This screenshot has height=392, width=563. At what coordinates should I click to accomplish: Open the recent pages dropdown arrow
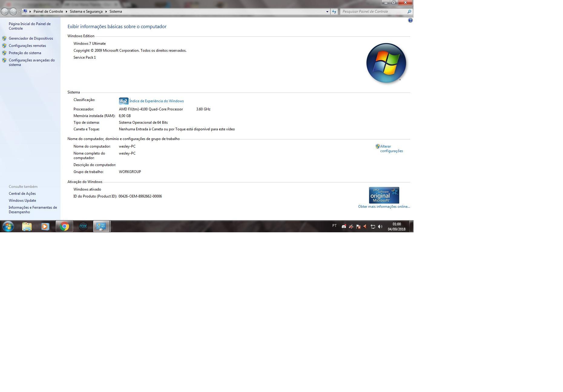tap(19, 12)
